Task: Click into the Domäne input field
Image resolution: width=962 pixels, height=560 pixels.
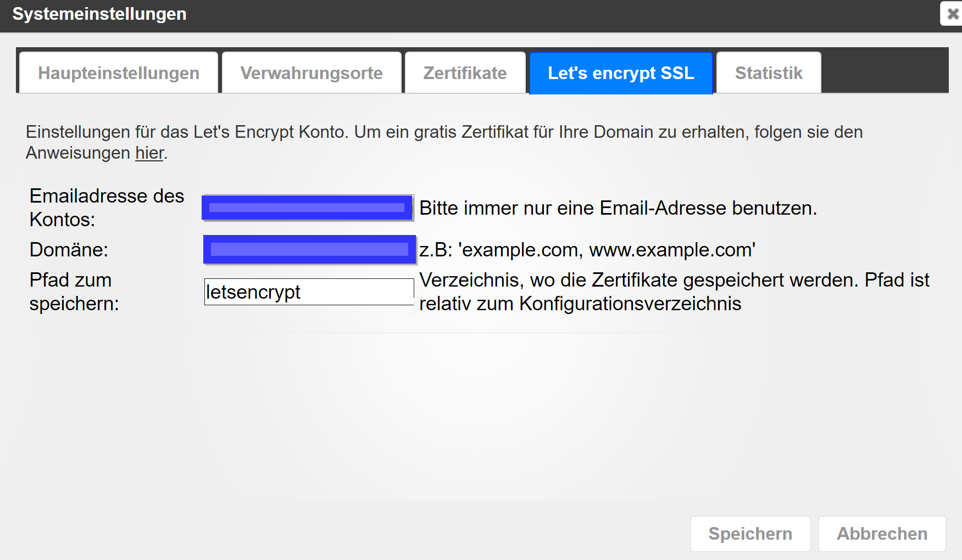Action: pos(309,249)
